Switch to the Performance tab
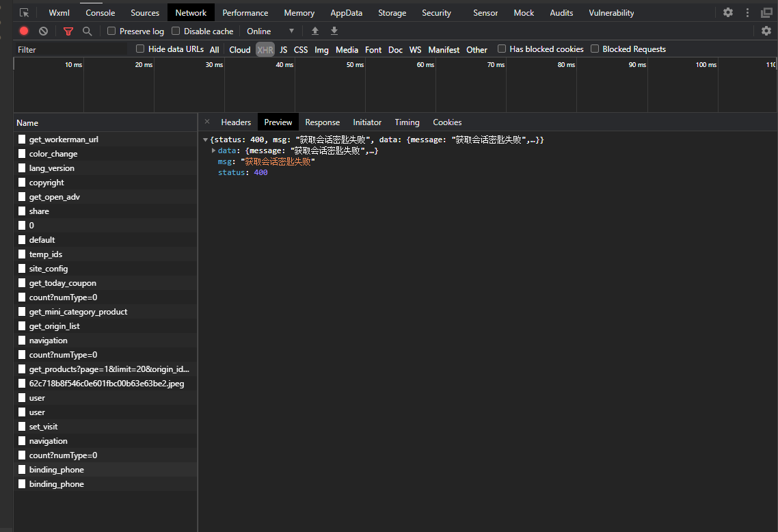 [x=245, y=13]
